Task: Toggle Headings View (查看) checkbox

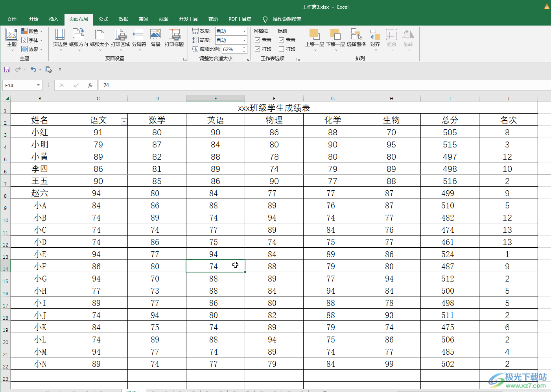Action: 282,40
